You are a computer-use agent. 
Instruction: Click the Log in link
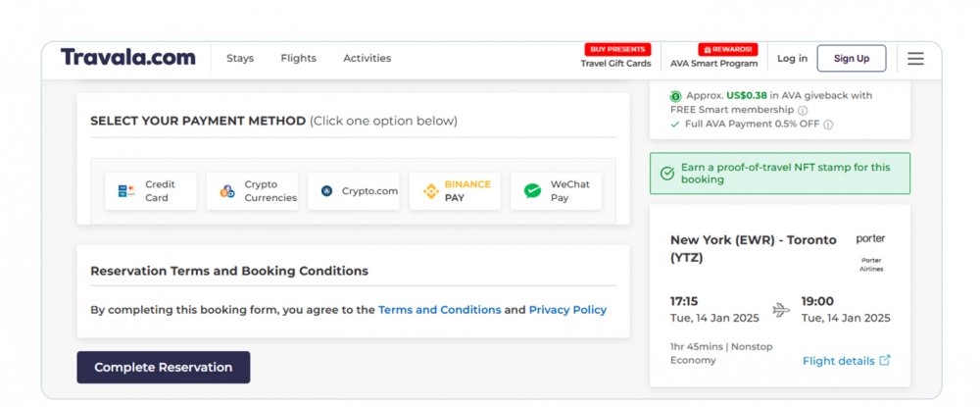click(793, 59)
